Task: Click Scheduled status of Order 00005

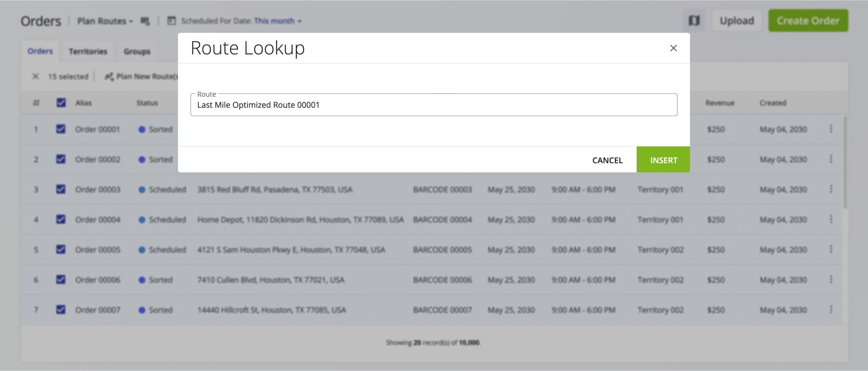Action: [162, 250]
